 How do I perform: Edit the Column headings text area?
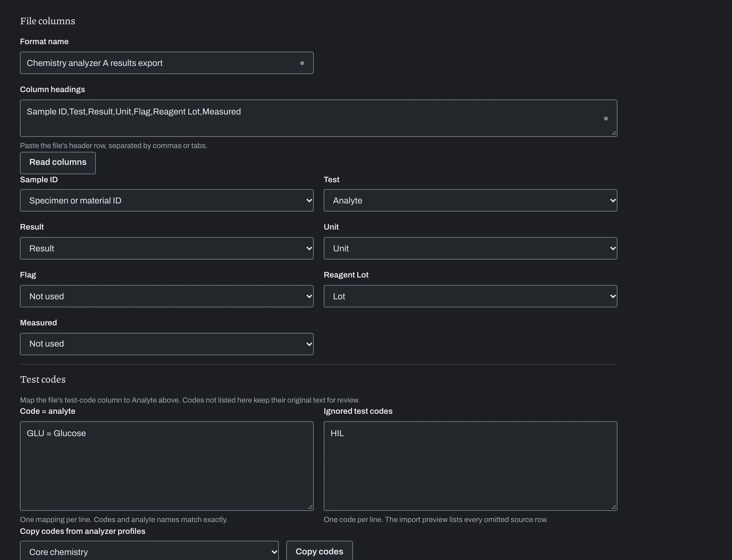pos(318,118)
